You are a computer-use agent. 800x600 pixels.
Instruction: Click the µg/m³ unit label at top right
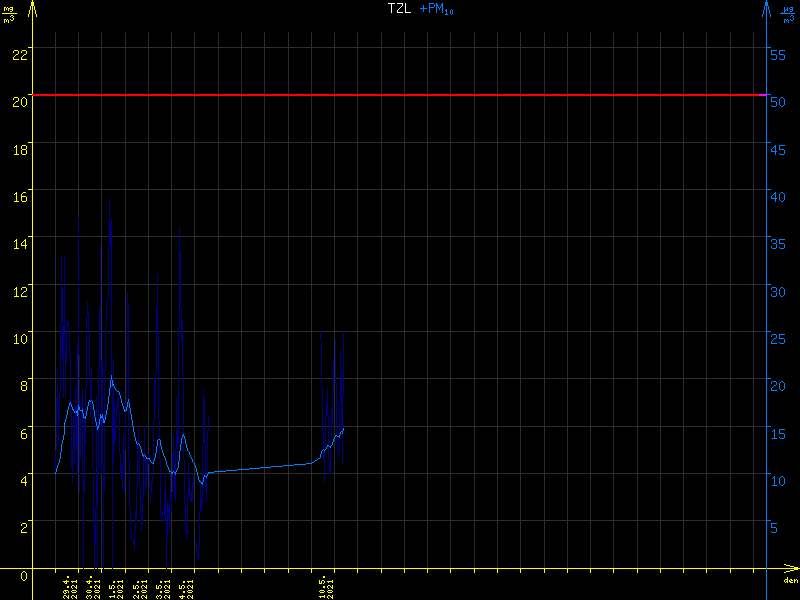788,14
